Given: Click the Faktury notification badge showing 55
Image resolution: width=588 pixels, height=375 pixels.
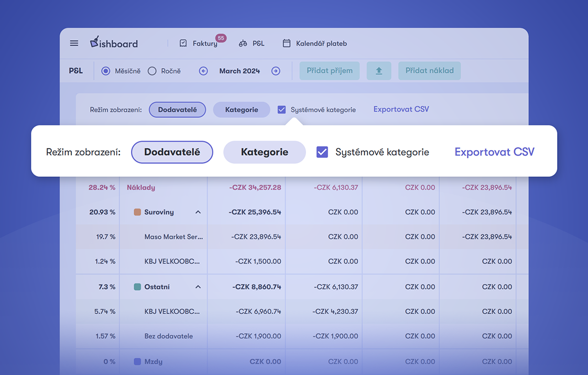Looking at the screenshot, I should tap(221, 38).
